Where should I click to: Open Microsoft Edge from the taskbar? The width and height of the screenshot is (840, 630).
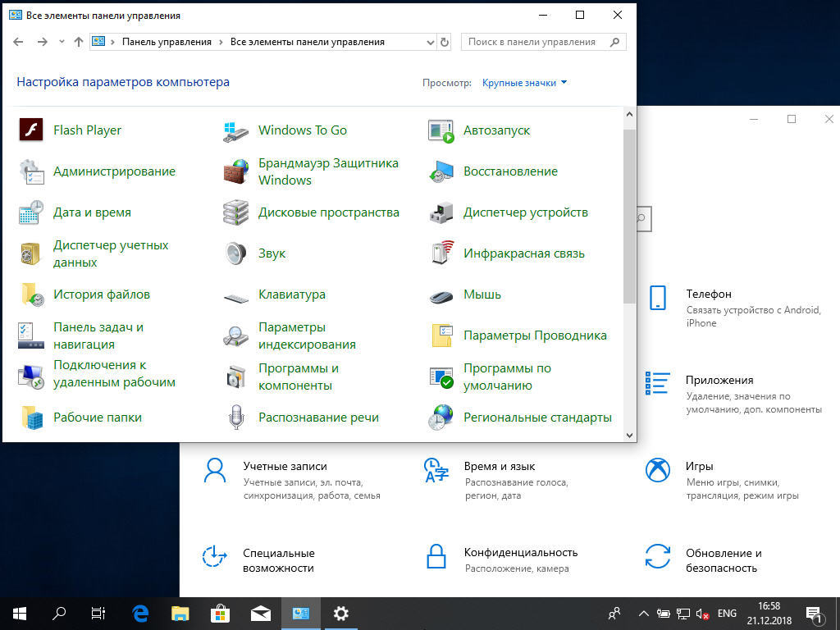click(140, 613)
